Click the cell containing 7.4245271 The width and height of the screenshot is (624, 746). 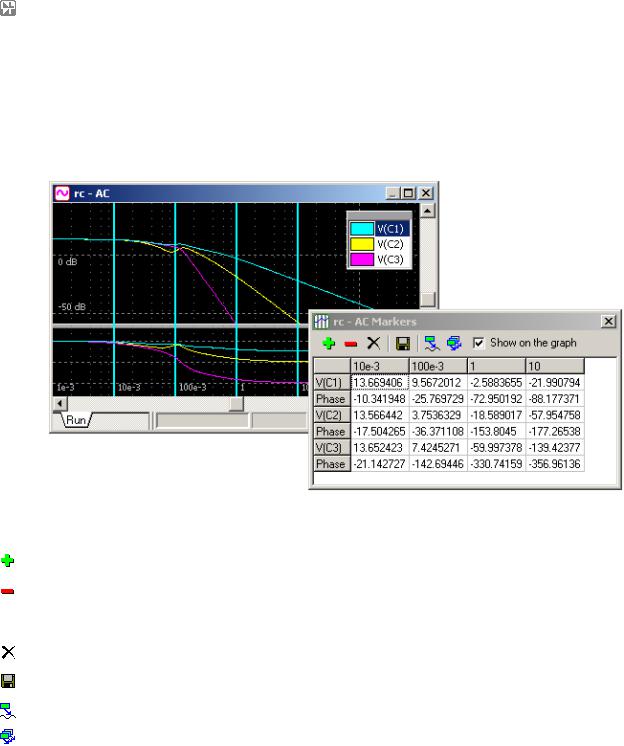(439, 447)
